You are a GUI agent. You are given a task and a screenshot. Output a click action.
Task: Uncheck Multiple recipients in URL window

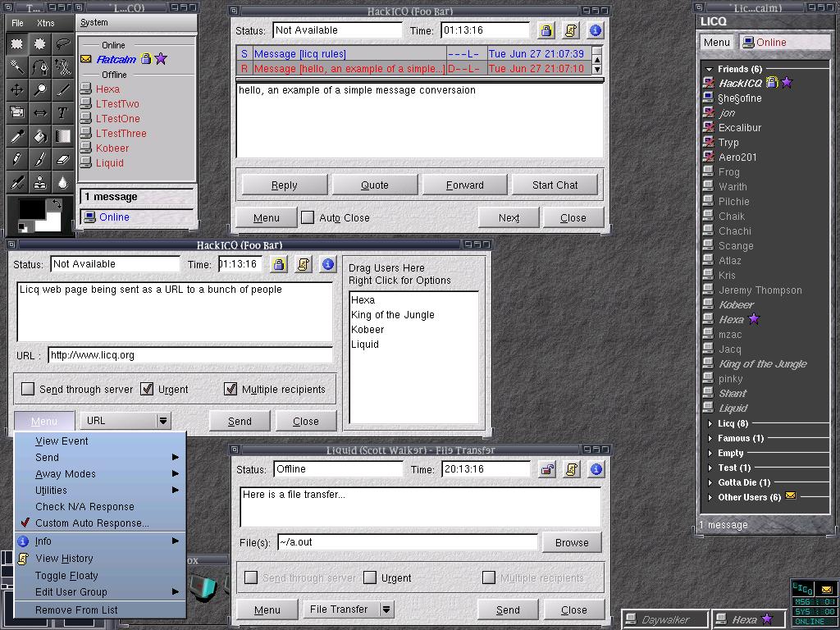tap(231, 389)
